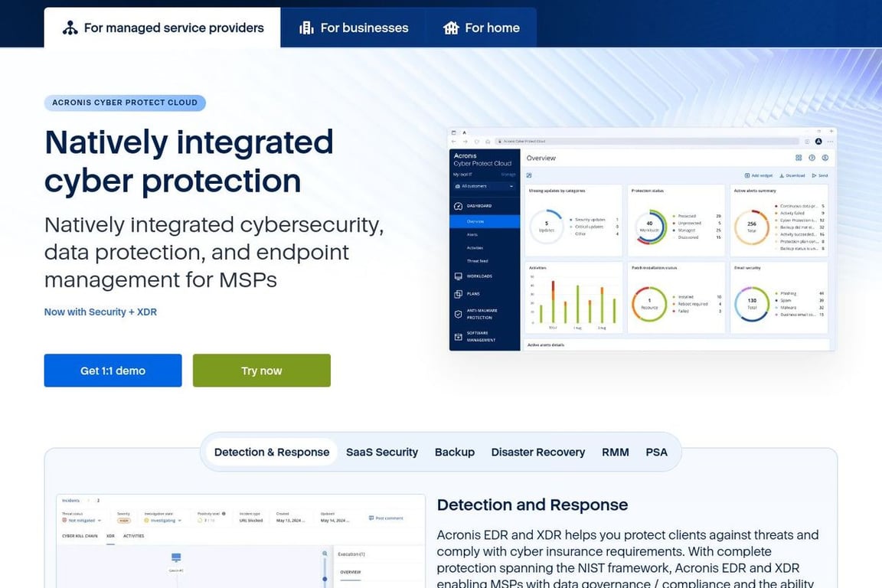Select the Disaster Recovery tab
Viewport: 882px width, 588px height.
537,452
